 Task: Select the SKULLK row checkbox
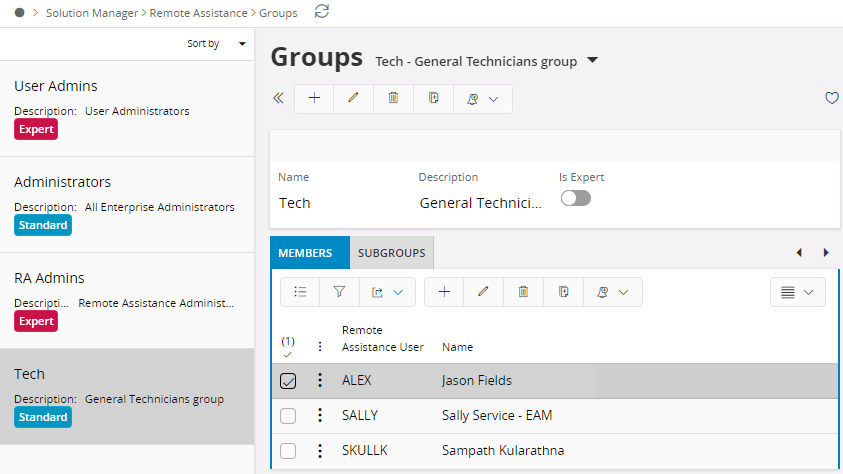coord(288,451)
